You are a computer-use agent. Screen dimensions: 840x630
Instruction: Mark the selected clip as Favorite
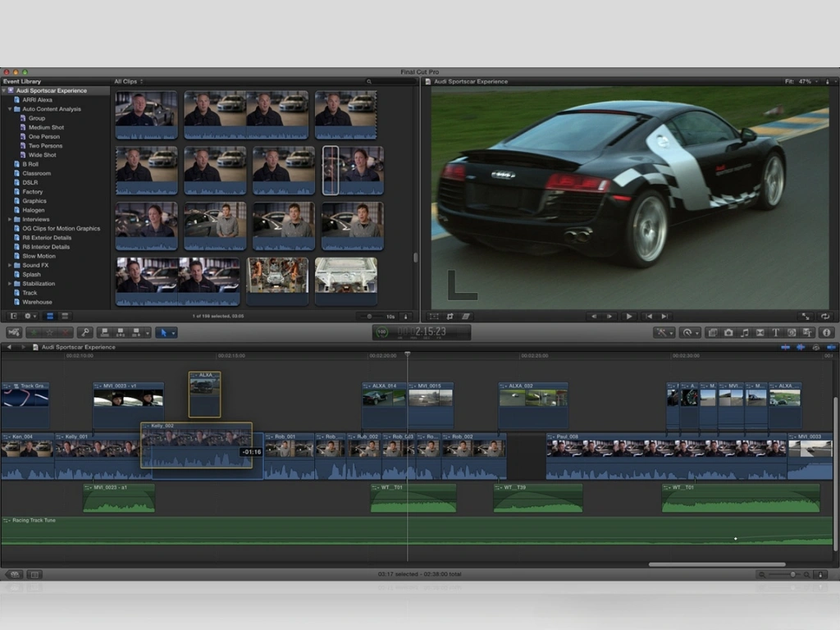click(x=34, y=332)
